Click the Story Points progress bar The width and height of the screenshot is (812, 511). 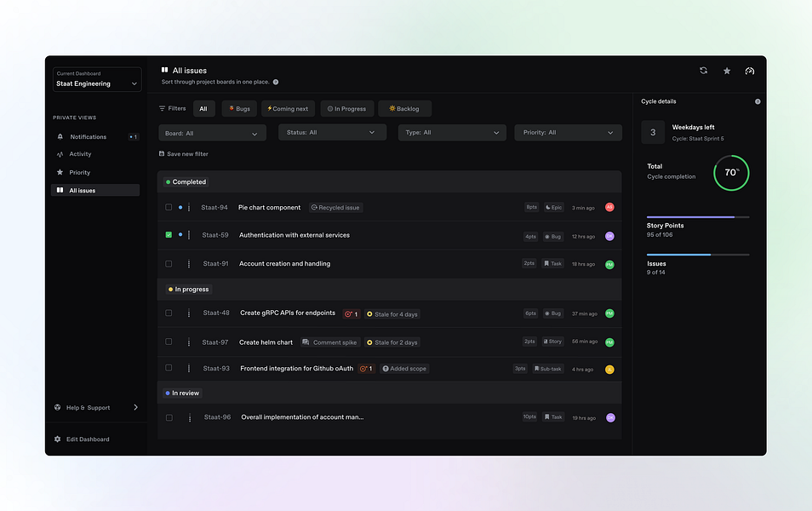[698, 217]
